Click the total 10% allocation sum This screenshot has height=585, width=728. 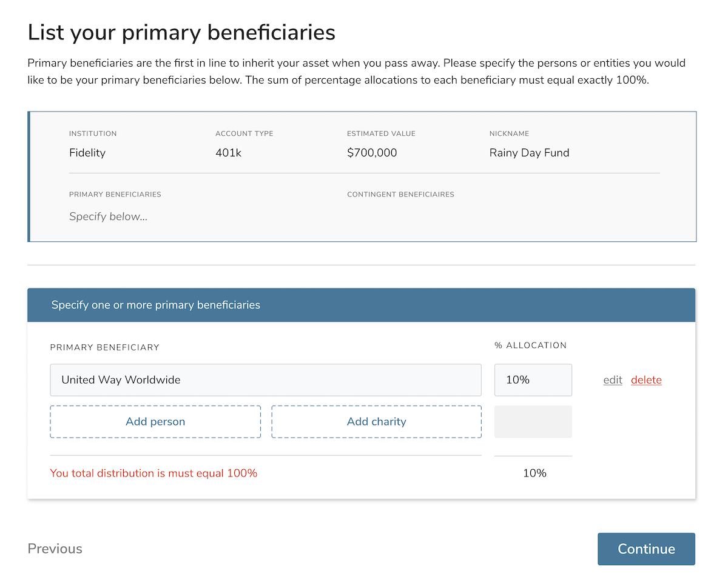[x=534, y=473]
